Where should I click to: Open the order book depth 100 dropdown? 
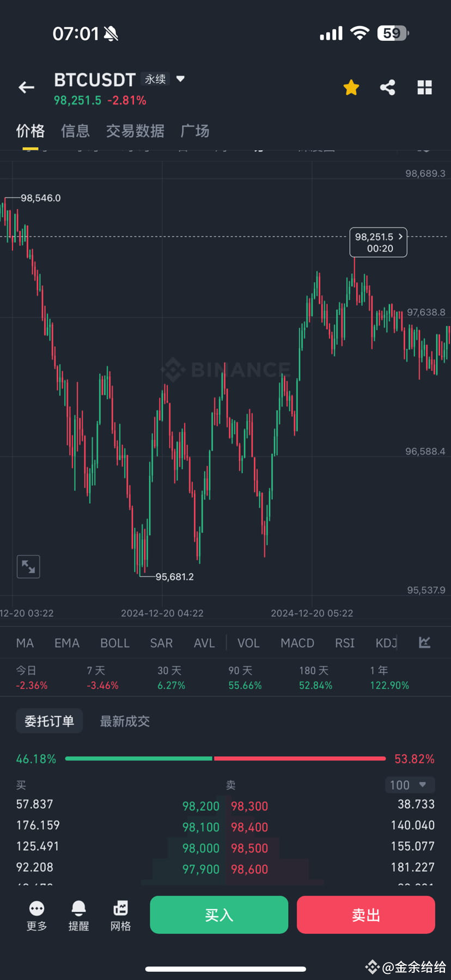click(x=409, y=785)
